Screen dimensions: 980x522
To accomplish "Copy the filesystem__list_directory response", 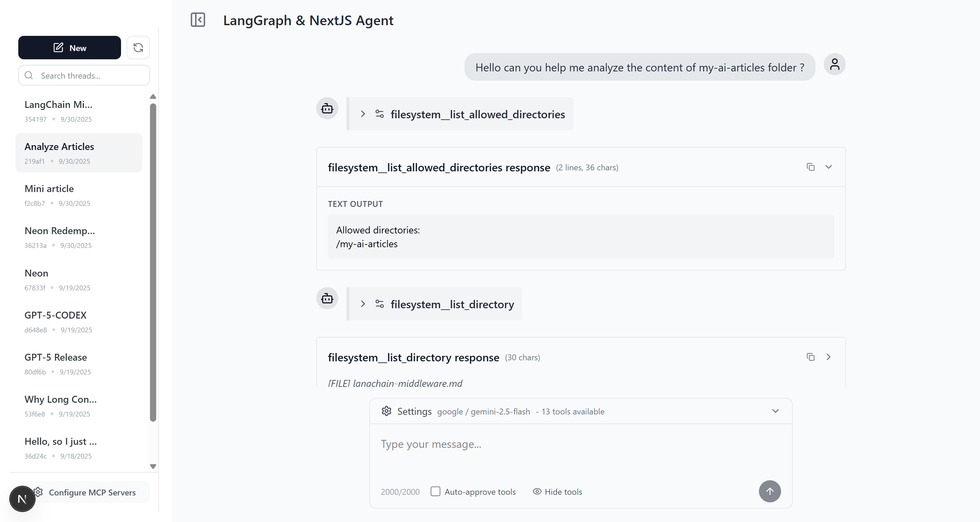I will click(810, 357).
